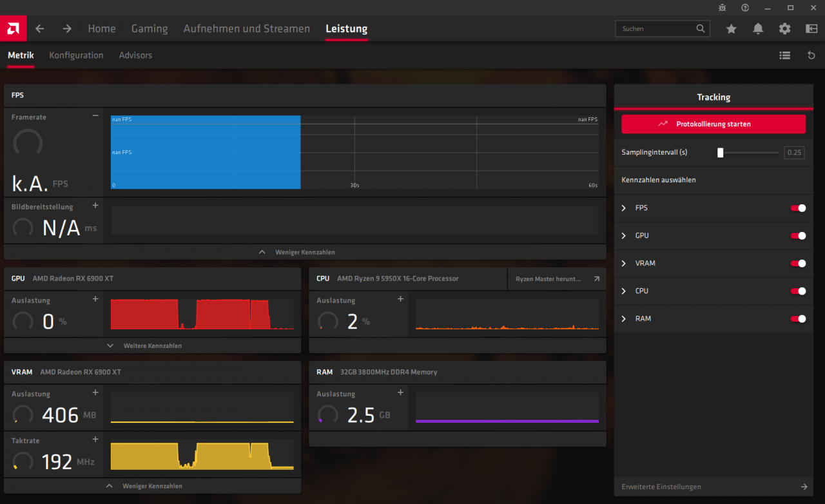Collapse VRAM panel via Weniger Kennzahlen
This screenshot has width=825, height=504.
pyautogui.click(x=152, y=486)
